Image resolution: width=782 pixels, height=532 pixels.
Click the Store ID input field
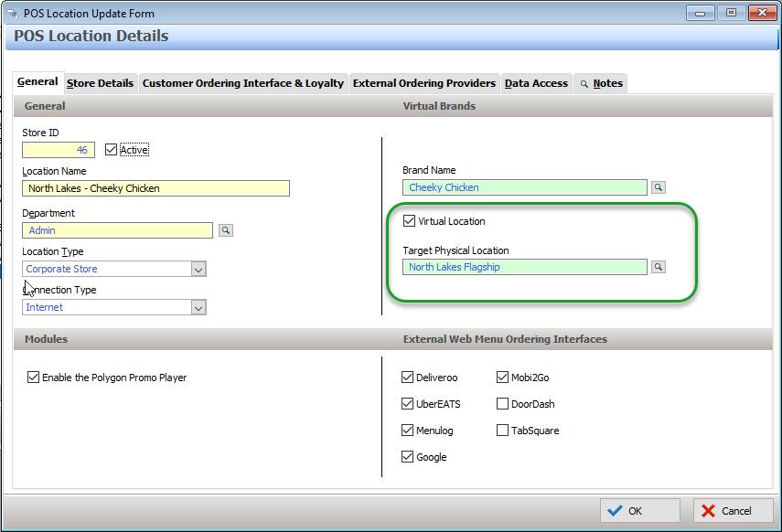tap(59, 150)
